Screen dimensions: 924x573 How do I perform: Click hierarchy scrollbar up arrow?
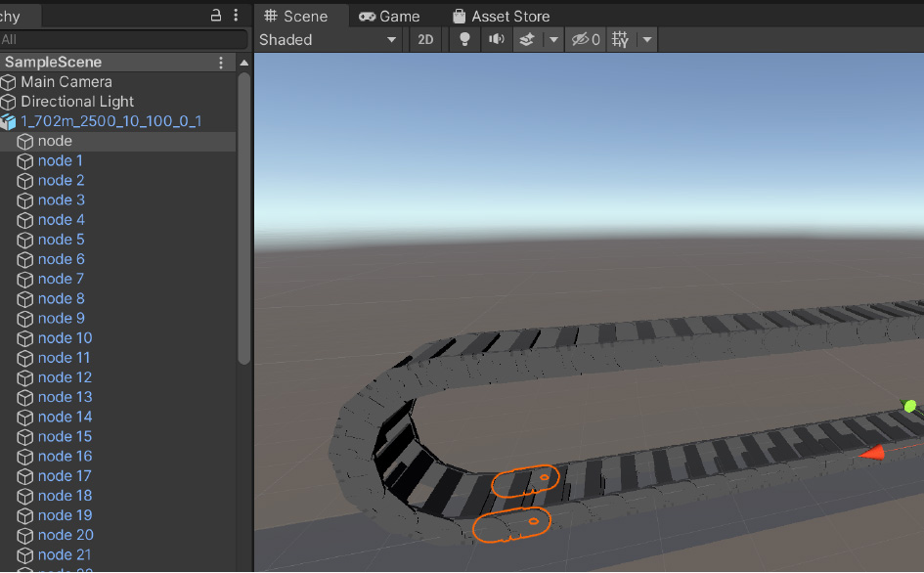click(244, 63)
